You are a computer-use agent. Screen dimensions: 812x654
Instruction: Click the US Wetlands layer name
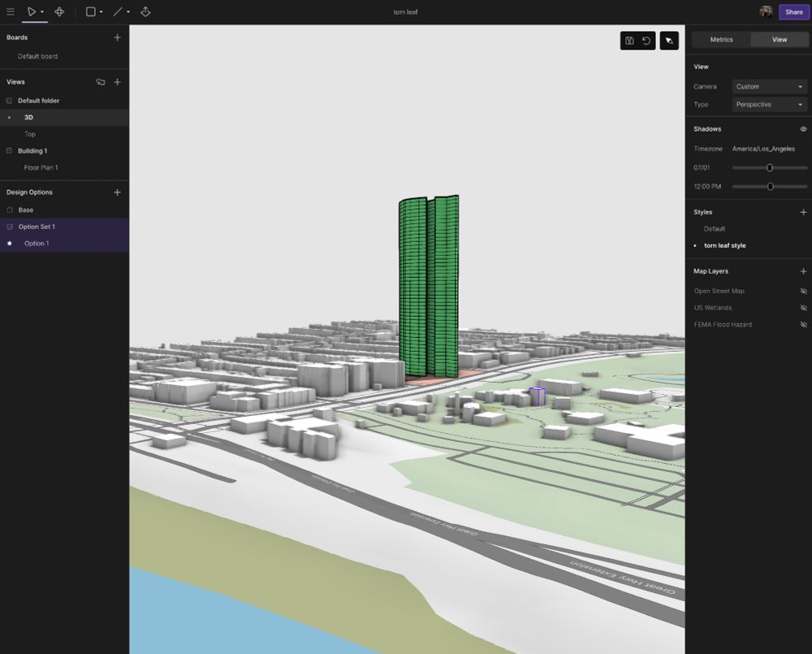coord(713,308)
